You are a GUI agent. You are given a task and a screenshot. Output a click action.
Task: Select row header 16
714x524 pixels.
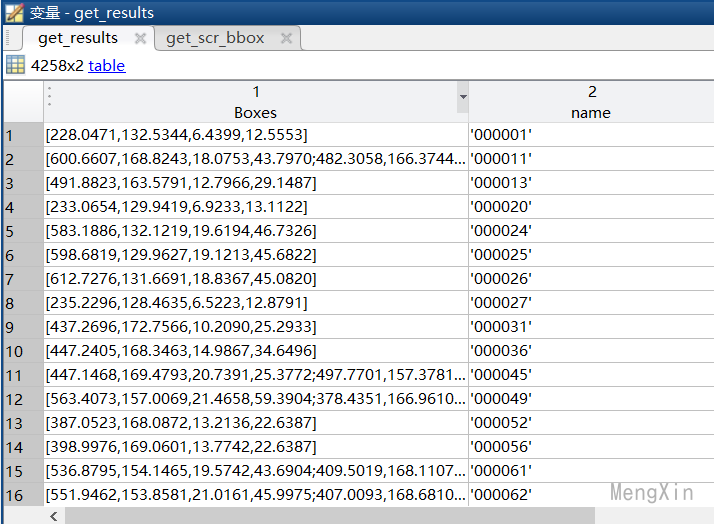[23, 495]
